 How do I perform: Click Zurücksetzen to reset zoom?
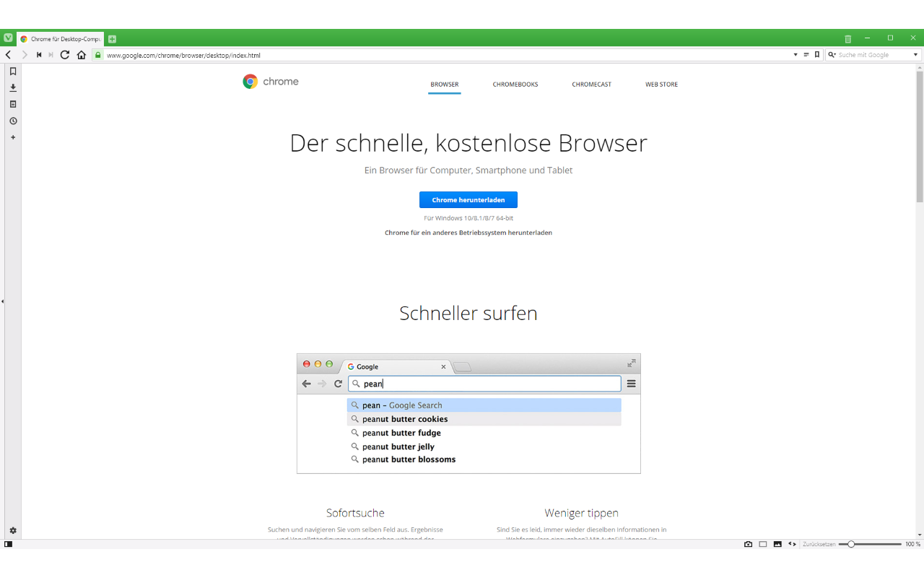(819, 544)
